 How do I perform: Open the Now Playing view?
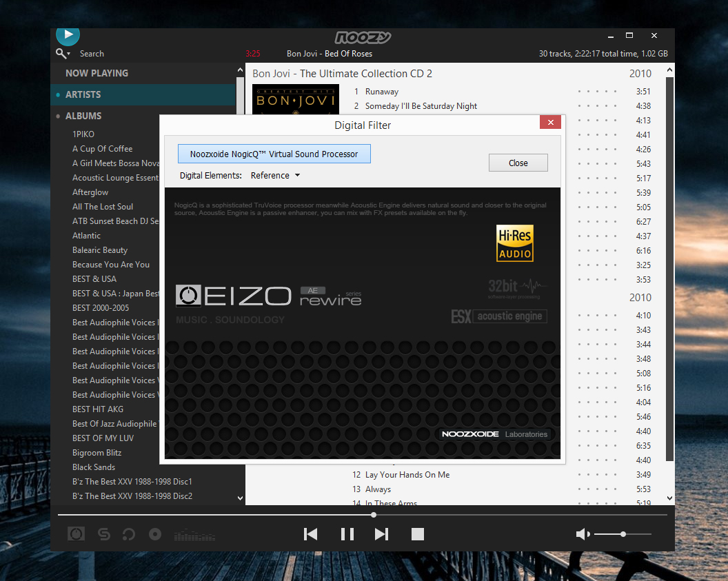point(97,73)
